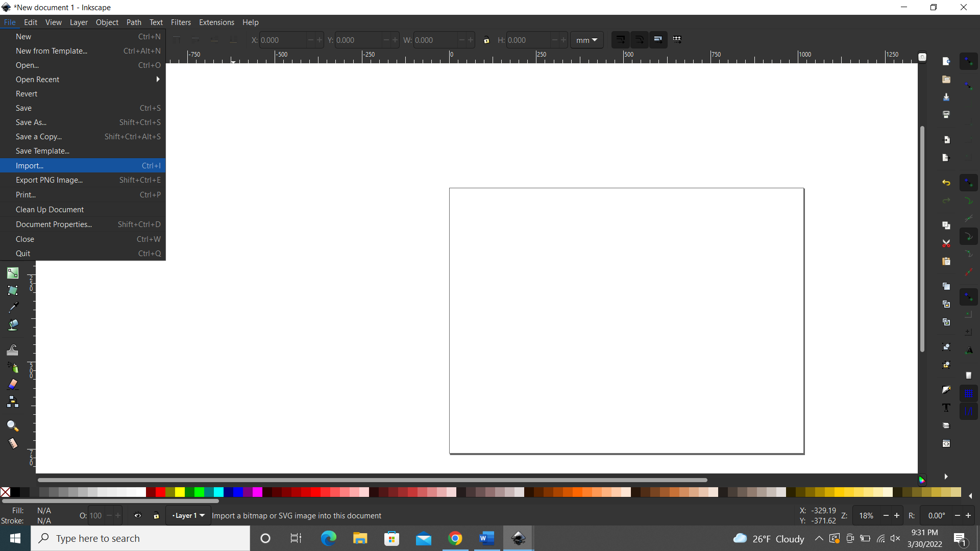
Task: Select the Eraser tool
Action: coord(13,384)
